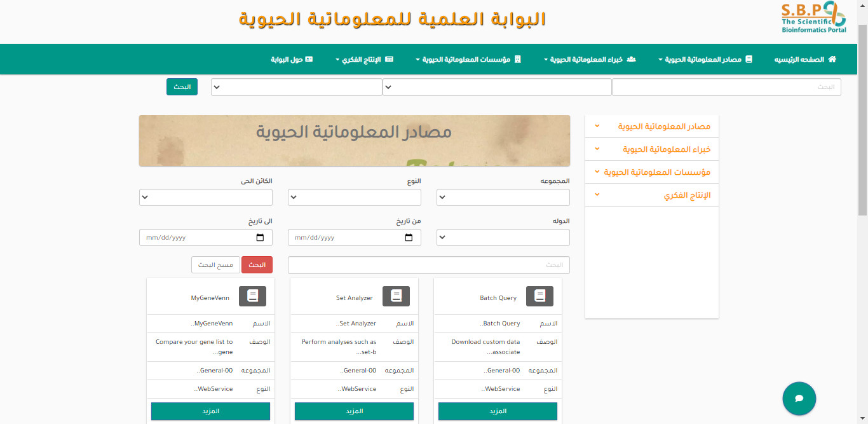
Task: Click the ID card icon beside حول البوابة
Action: [x=309, y=59]
